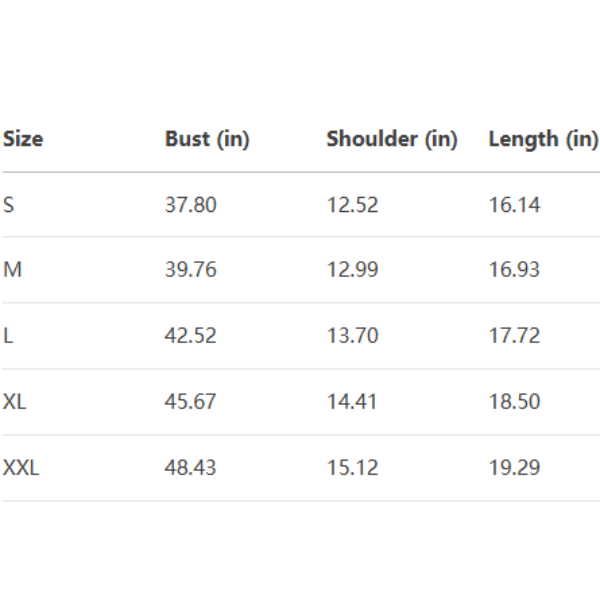600x600 pixels.
Task: Click the 12.52 shoulder value
Action: [x=352, y=205]
